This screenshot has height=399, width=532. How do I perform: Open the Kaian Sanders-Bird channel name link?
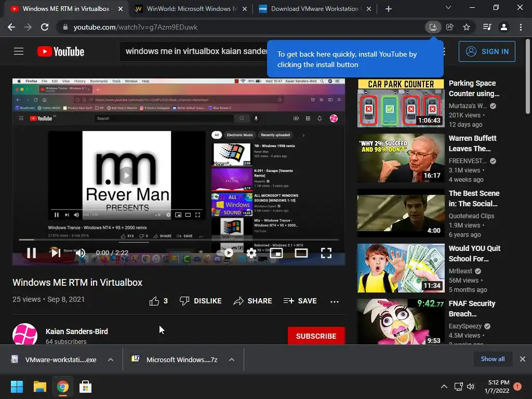click(x=77, y=331)
